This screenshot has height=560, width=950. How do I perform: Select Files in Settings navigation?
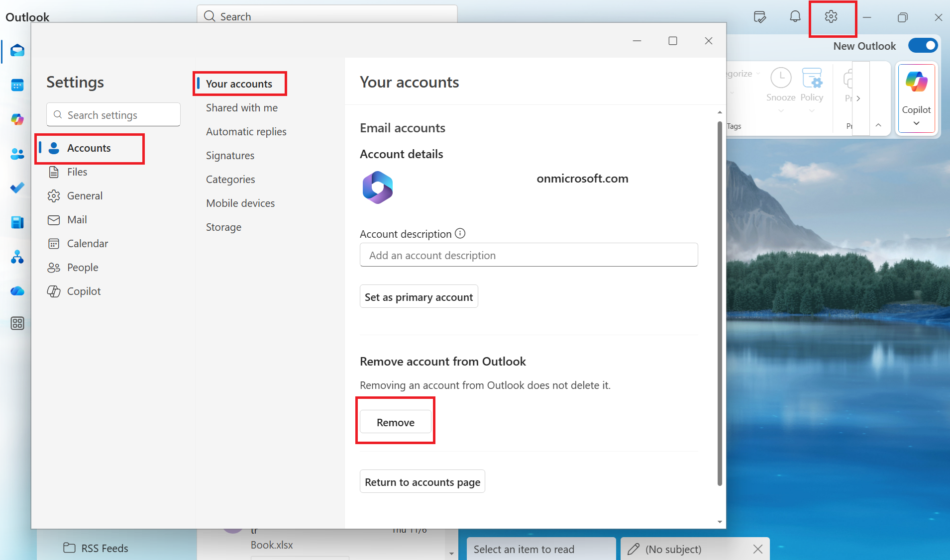(77, 172)
